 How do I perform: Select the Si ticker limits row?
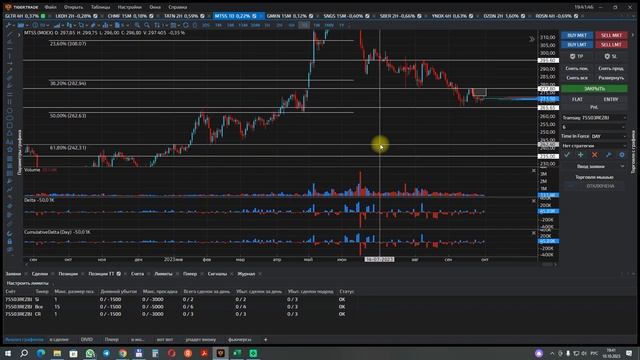tap(180, 299)
